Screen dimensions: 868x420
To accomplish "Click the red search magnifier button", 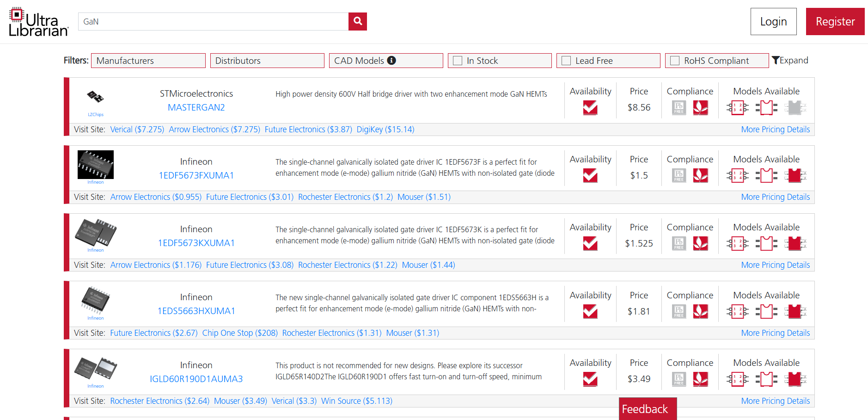I will pos(357,21).
